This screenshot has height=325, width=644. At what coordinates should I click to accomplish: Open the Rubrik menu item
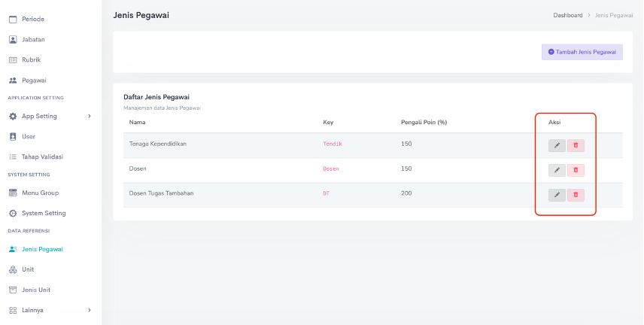[32, 59]
